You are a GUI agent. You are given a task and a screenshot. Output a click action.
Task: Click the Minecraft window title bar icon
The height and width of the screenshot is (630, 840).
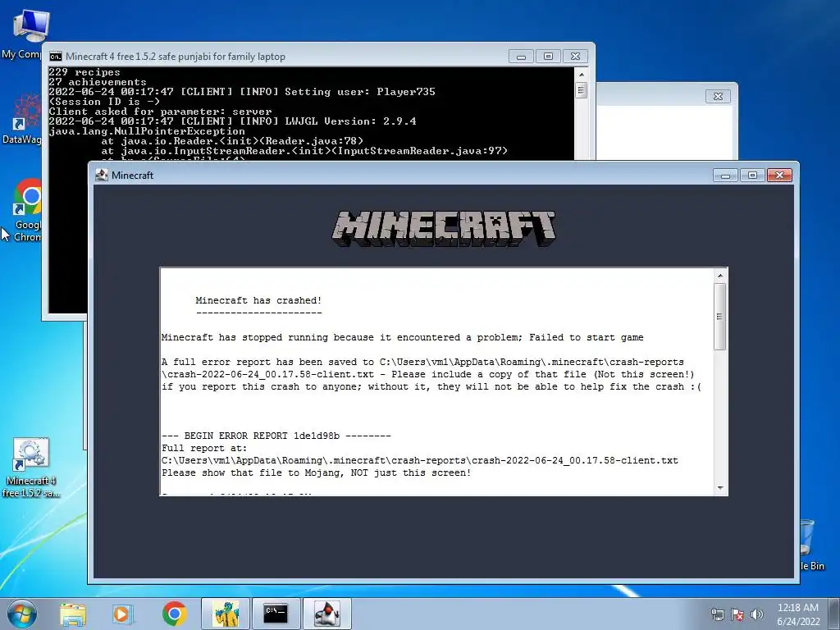click(x=101, y=176)
